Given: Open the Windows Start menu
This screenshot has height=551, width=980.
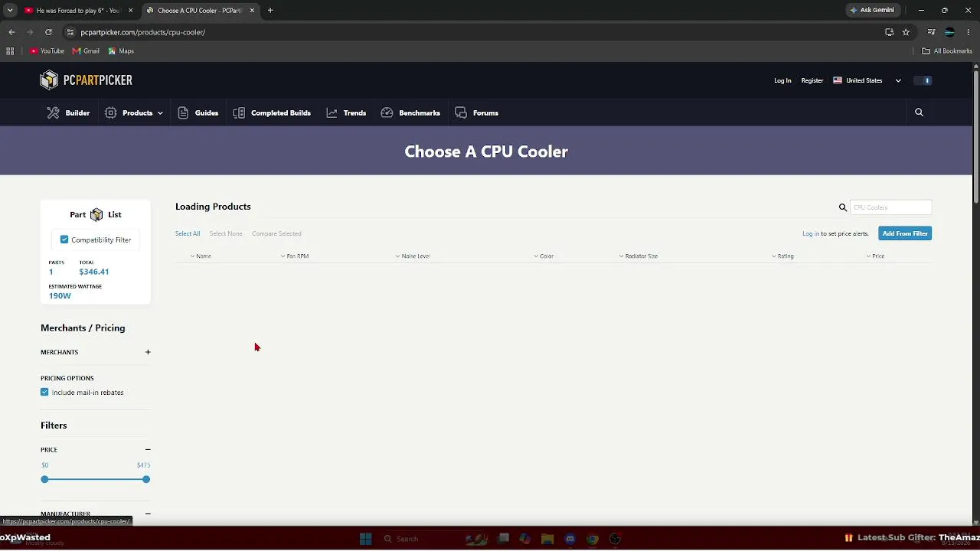Looking at the screenshot, I should [366, 539].
